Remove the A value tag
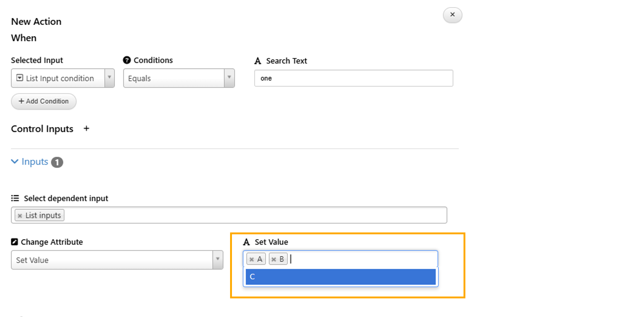 [x=252, y=259]
